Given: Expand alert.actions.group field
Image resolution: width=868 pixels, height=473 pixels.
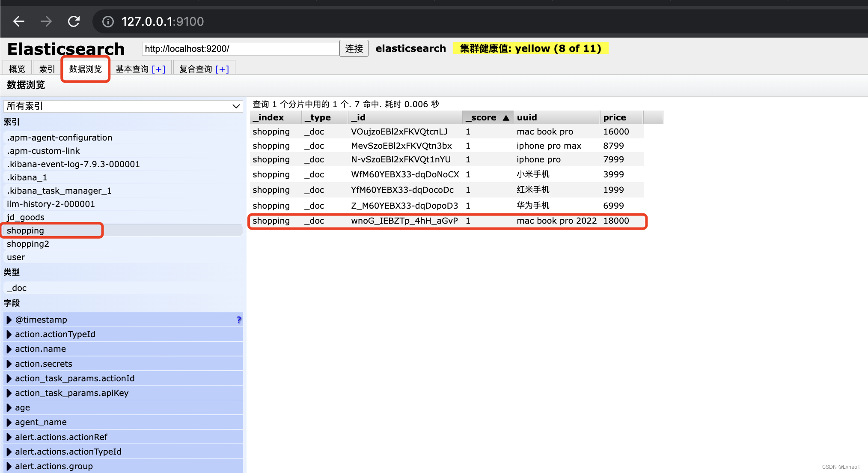Looking at the screenshot, I should coord(9,466).
